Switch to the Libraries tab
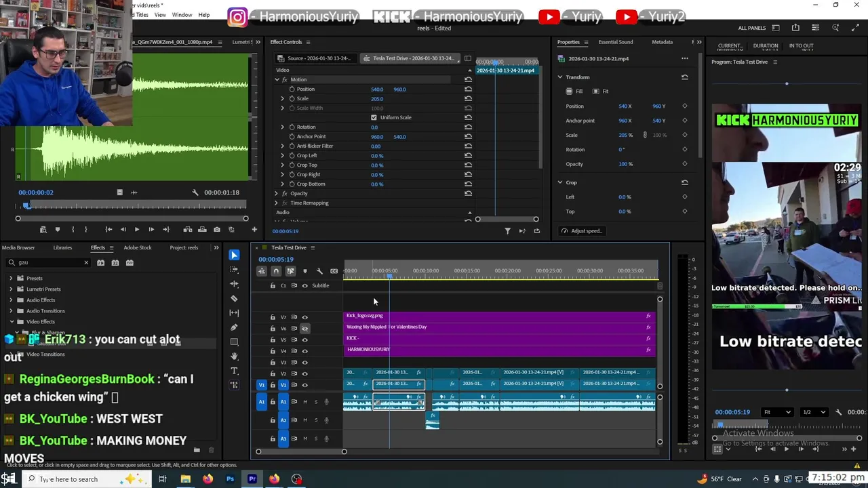Viewport: 868px width, 488px height. pos(62,248)
